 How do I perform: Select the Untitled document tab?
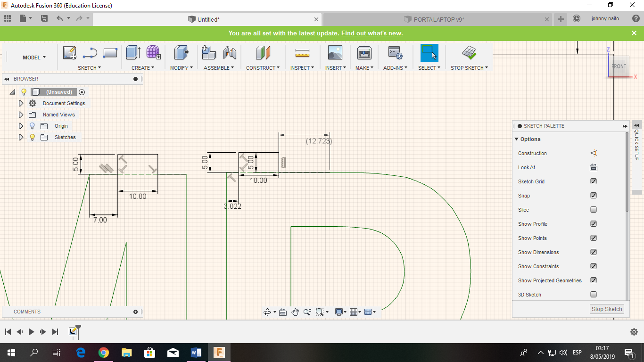pyautogui.click(x=207, y=19)
